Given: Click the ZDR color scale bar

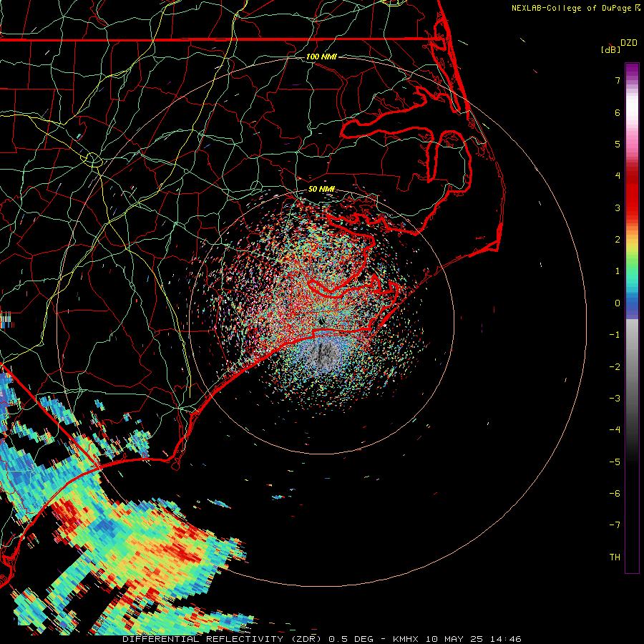Looking at the screenshot, I should [x=632, y=318].
